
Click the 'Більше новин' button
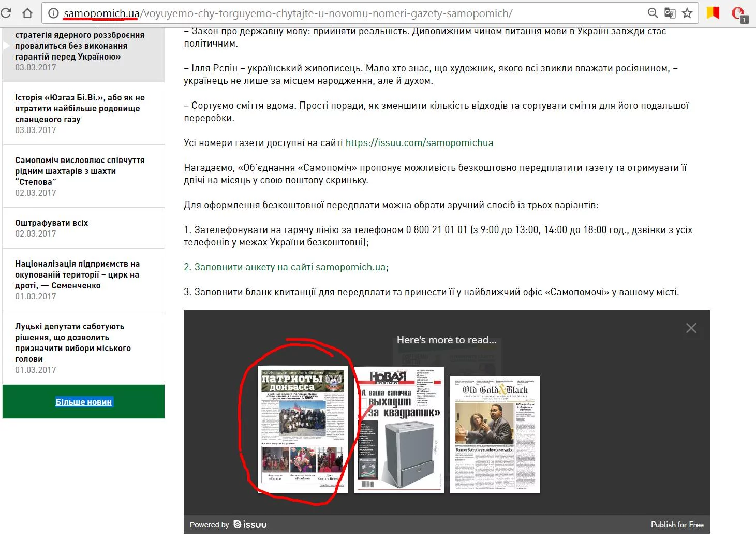click(x=84, y=402)
